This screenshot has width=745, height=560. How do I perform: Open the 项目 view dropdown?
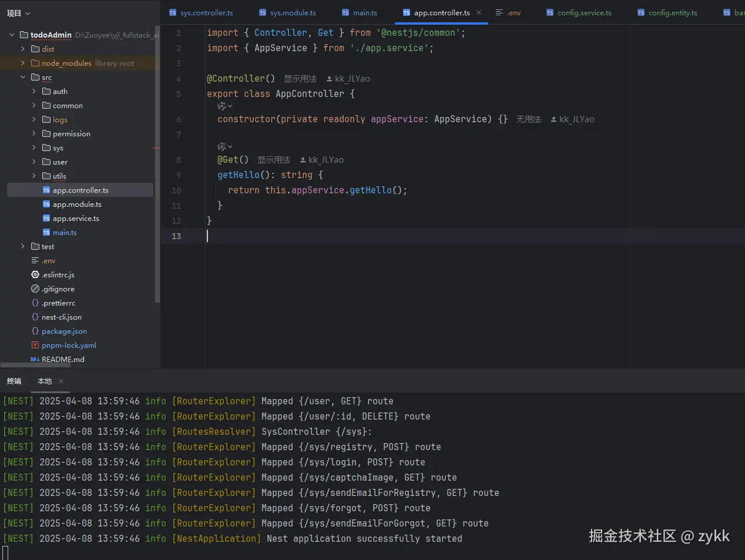tap(18, 13)
